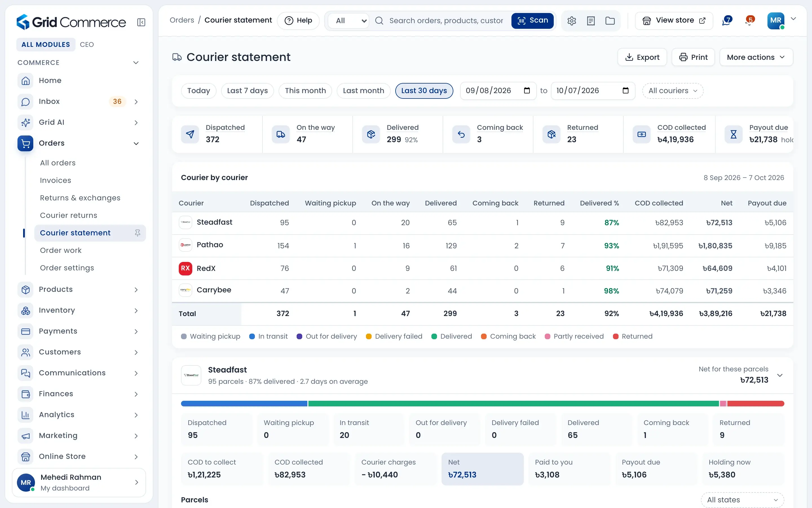Screen dimensions: 812x508
Task: Unpin Courier statement via pin icon
Action: tap(138, 233)
